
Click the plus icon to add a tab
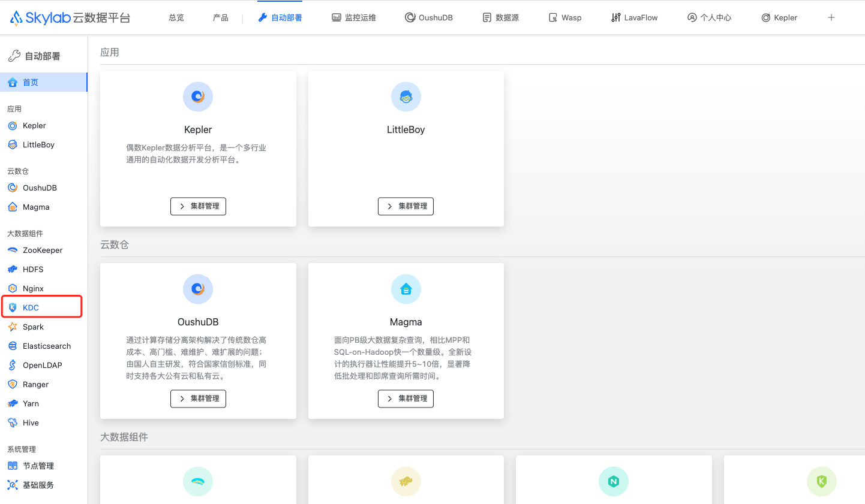click(831, 17)
